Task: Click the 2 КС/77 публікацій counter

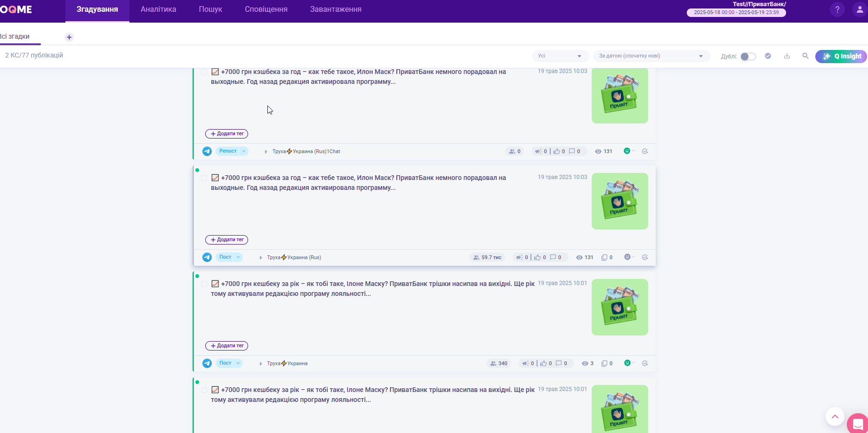Action: click(x=34, y=56)
